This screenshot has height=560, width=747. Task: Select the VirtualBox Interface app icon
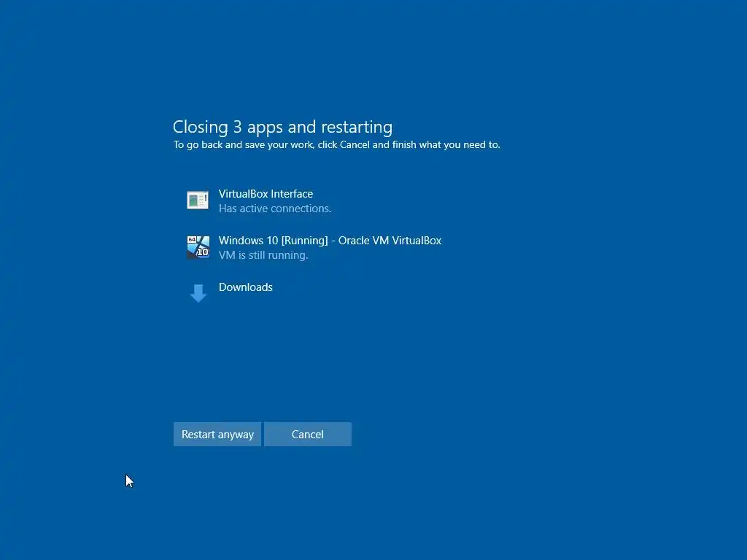tap(198, 201)
